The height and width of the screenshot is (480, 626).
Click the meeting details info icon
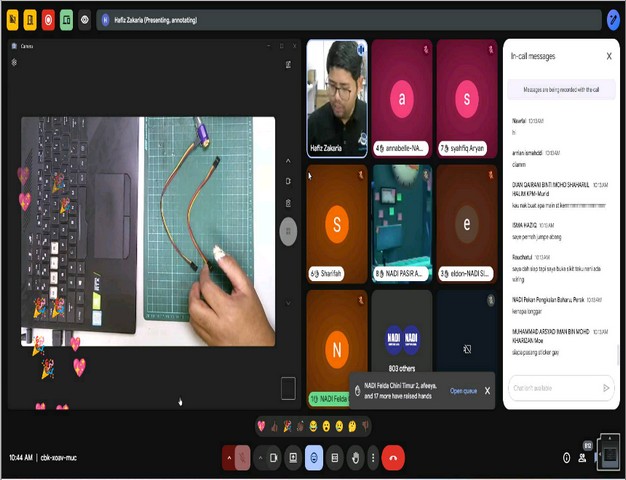tap(567, 457)
